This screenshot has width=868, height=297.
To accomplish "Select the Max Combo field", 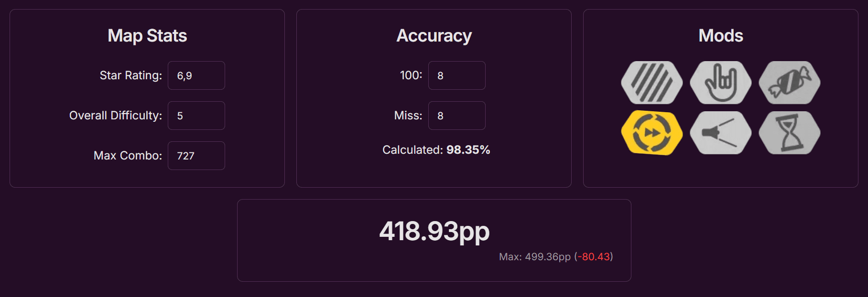I will coord(196,156).
